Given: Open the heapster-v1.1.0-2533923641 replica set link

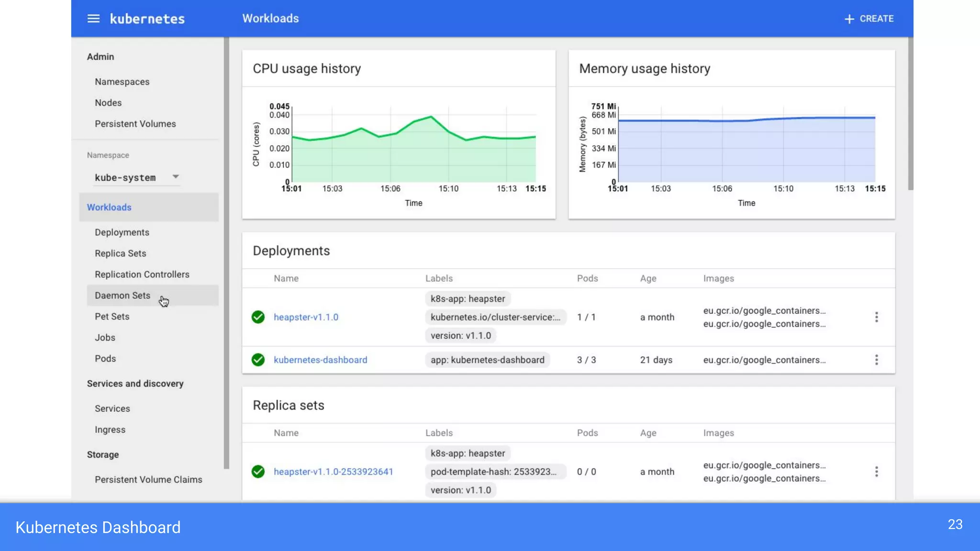Looking at the screenshot, I should [x=334, y=472].
